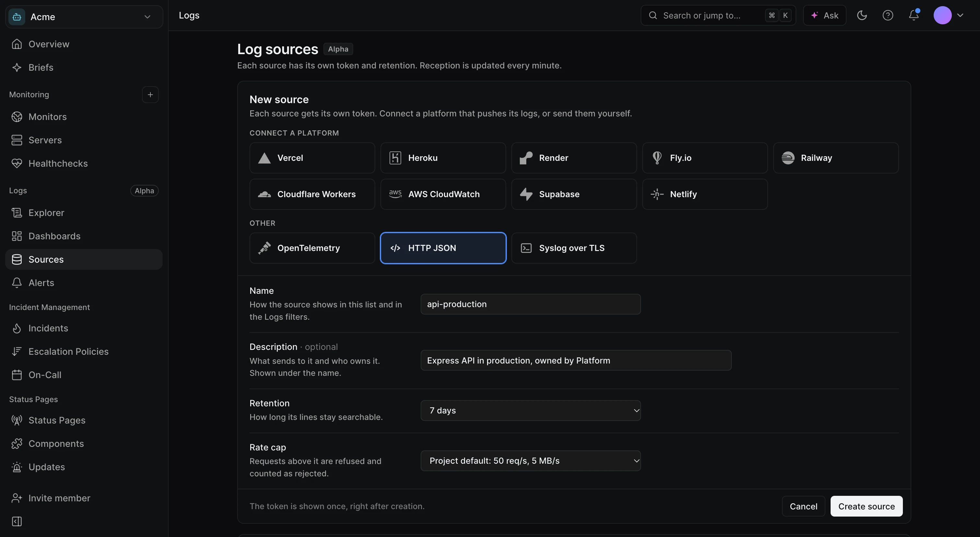Choose AWS CloudWatch platform
Screen dimensions: 980x537
click(x=443, y=194)
